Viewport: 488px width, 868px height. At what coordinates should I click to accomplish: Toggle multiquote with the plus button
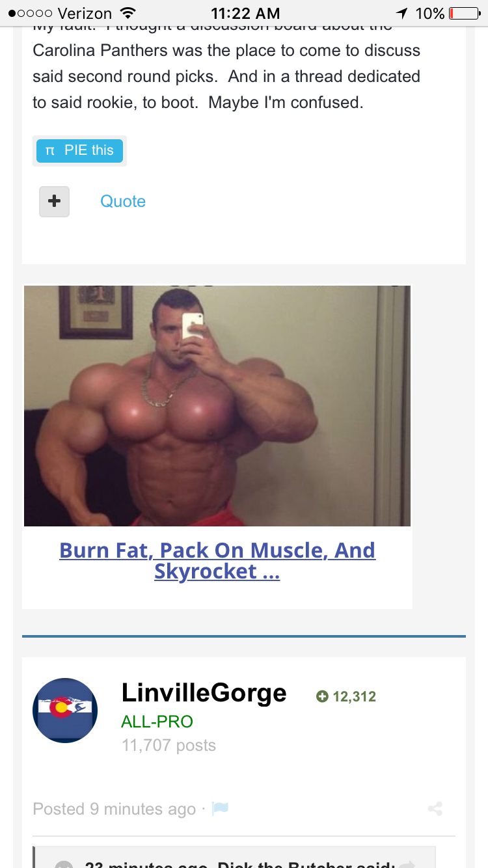55,201
